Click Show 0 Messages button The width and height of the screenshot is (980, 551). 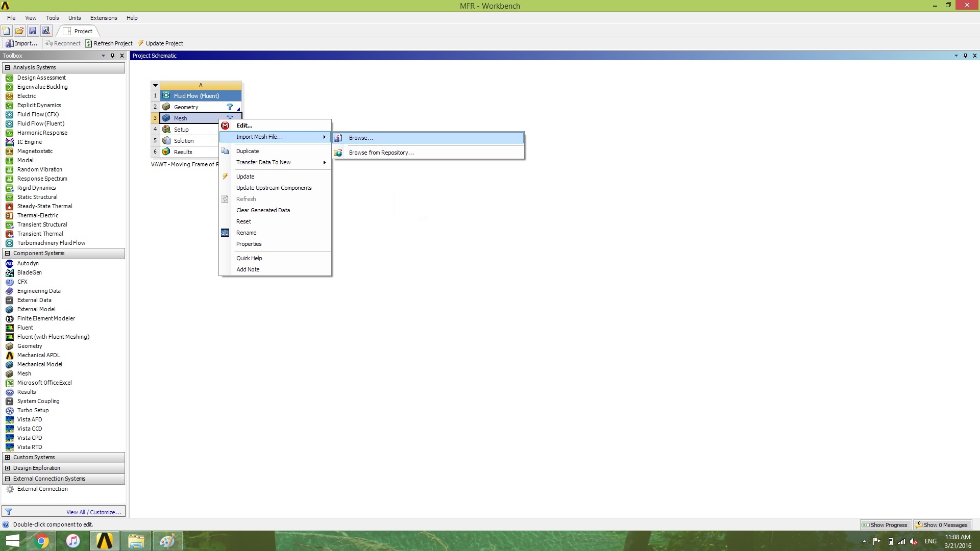[x=942, y=525]
